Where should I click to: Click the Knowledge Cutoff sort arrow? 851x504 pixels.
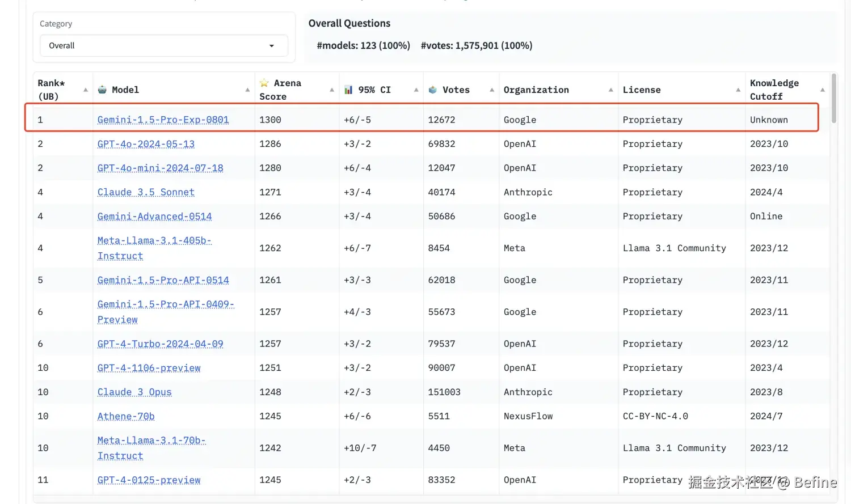(x=823, y=90)
